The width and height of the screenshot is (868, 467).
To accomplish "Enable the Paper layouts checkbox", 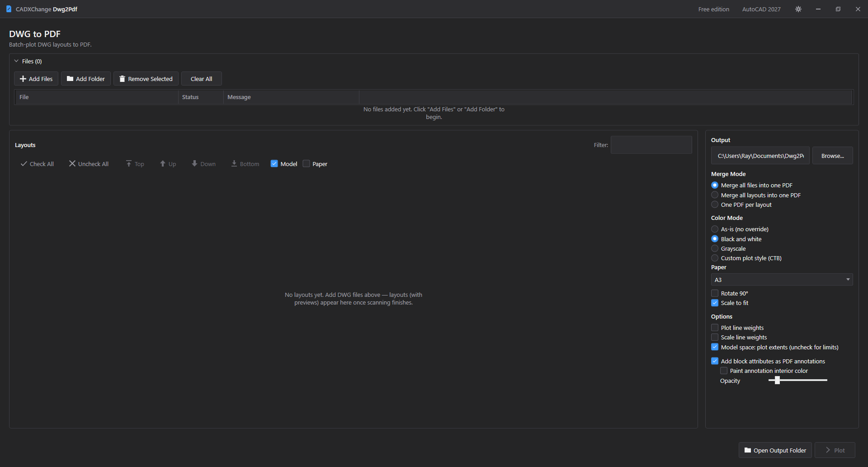I will tap(306, 164).
